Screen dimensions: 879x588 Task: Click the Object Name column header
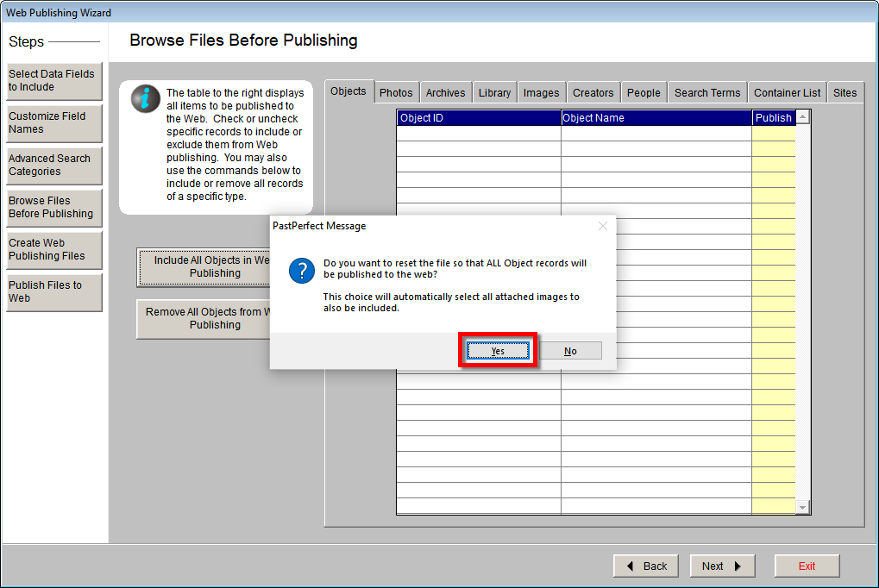(656, 118)
